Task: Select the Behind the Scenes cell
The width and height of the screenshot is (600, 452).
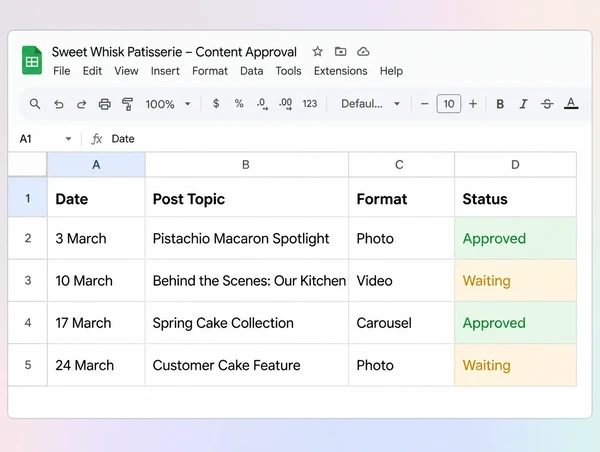Action: click(x=246, y=280)
